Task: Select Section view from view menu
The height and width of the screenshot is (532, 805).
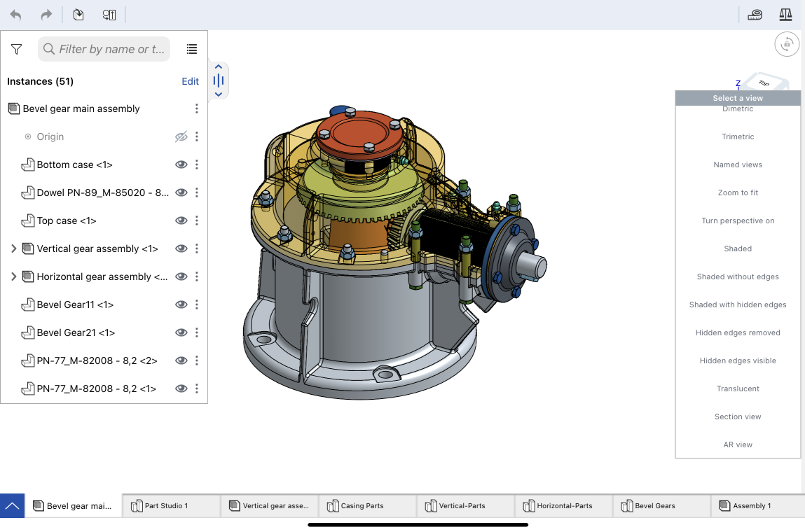Action: coord(738,416)
